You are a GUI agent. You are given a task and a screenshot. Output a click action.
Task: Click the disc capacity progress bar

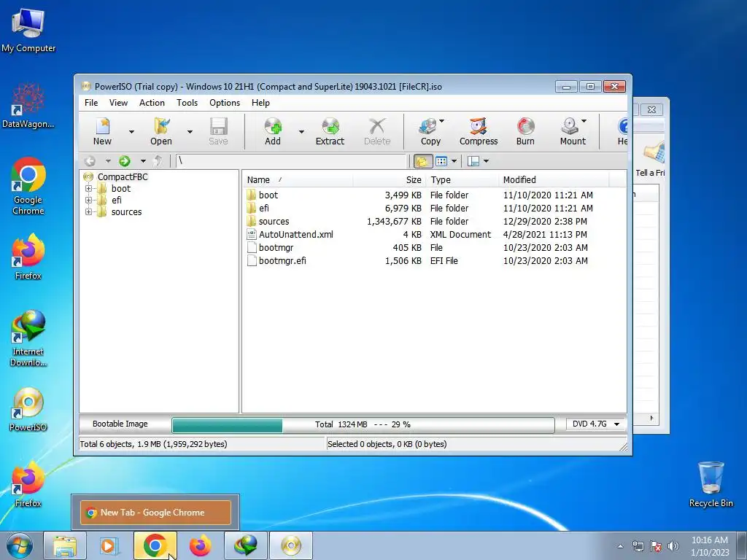coord(363,425)
